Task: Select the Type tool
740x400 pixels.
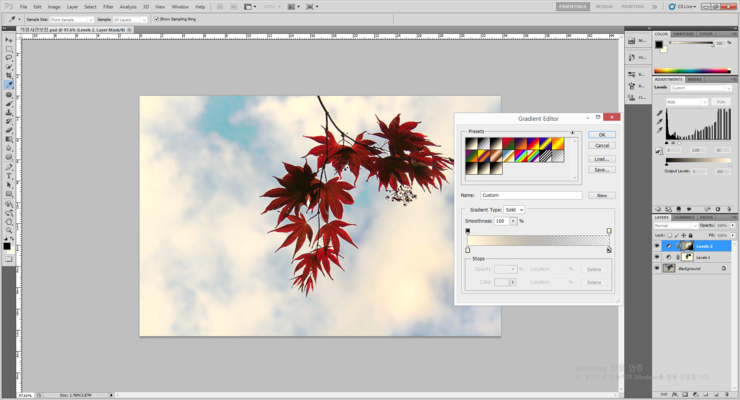Action: [x=9, y=175]
